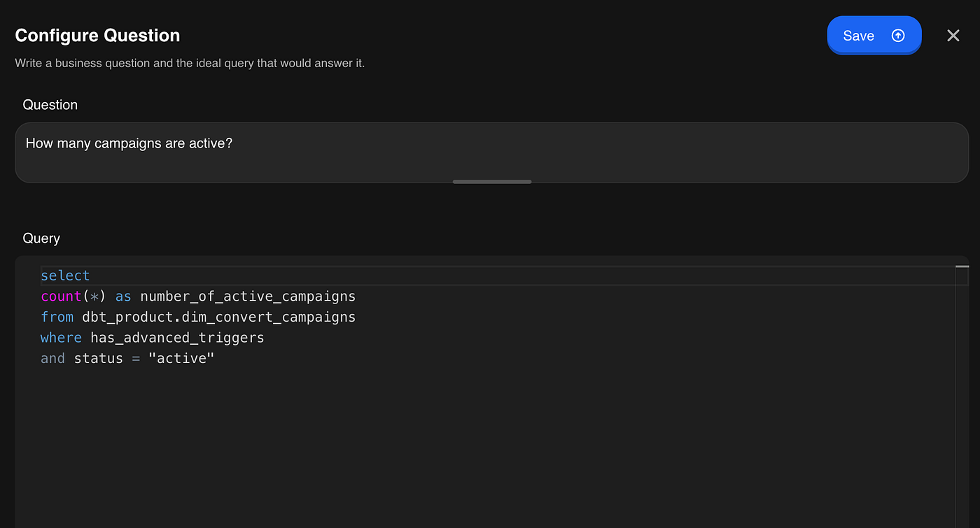Click the alias number_of_active_campaigns in the query
This screenshot has height=528, width=980.
(248, 297)
